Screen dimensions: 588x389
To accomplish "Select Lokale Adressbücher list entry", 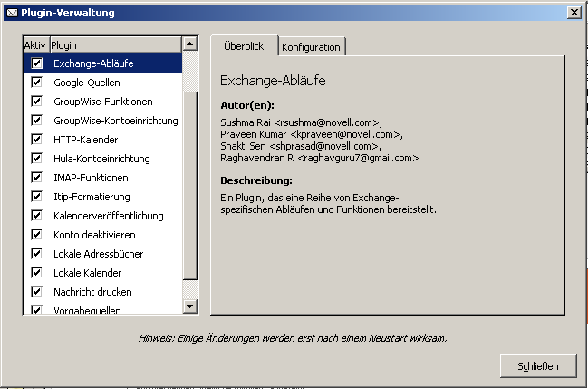I will (x=98, y=254).
